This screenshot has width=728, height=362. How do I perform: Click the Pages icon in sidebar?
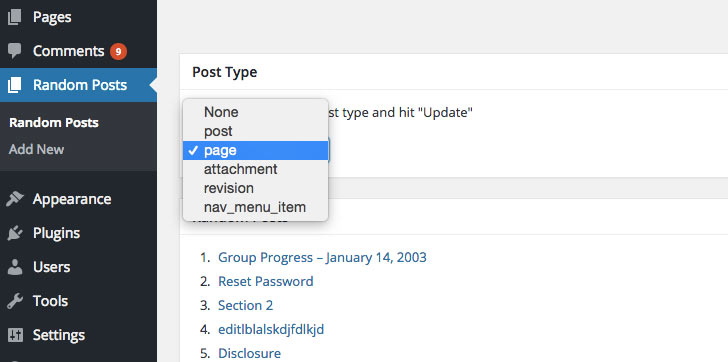[x=14, y=17]
